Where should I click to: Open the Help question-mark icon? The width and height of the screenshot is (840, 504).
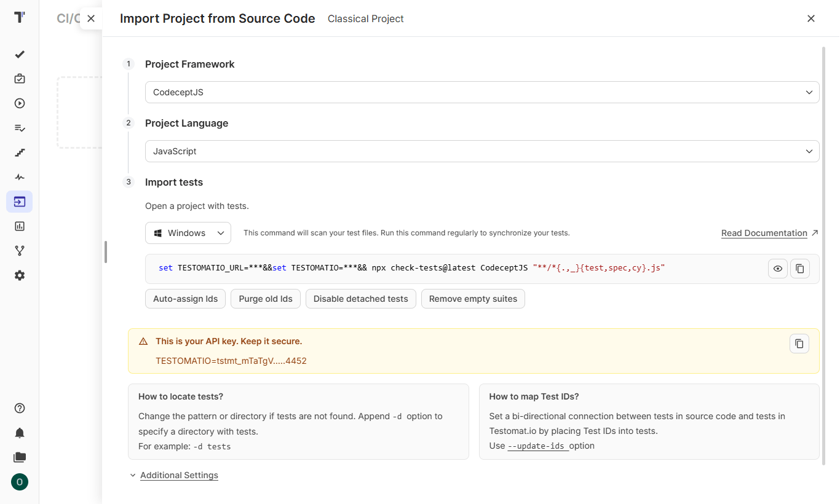pos(20,408)
